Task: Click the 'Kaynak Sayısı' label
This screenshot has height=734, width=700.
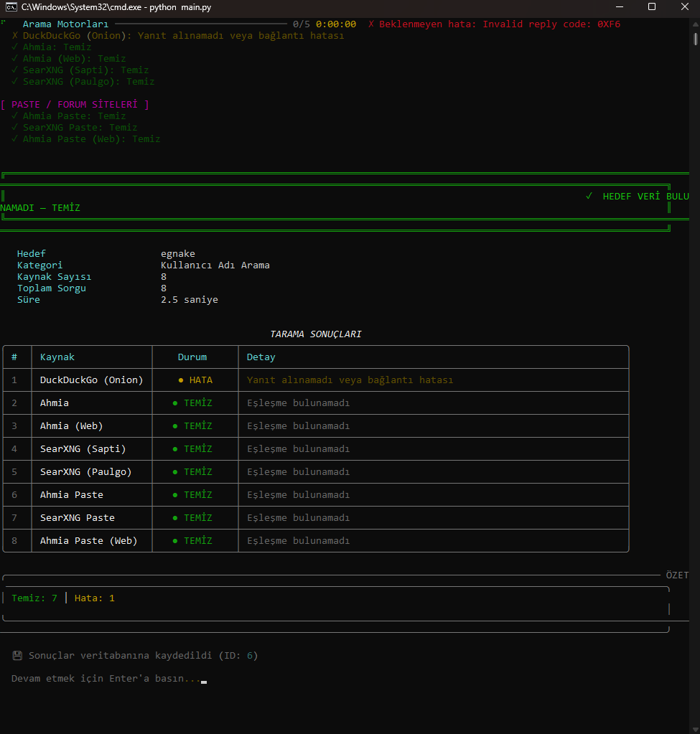Action: [55, 277]
